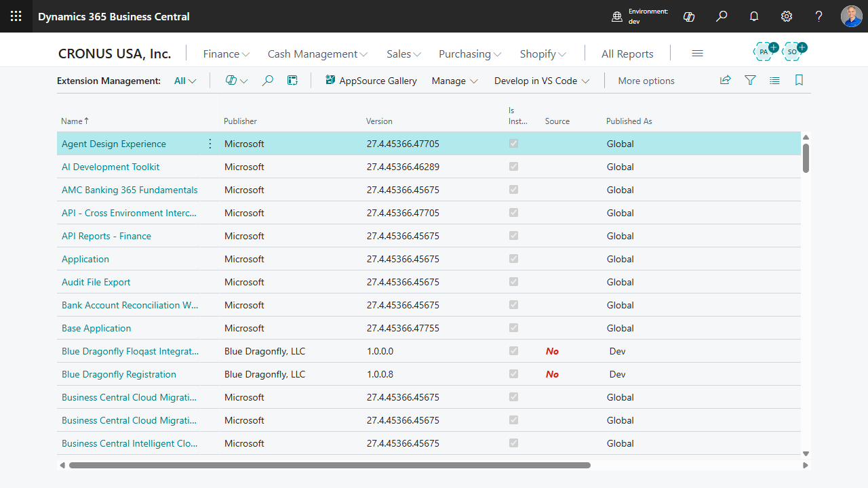
Task: Open the settings gear
Action: coord(787,16)
